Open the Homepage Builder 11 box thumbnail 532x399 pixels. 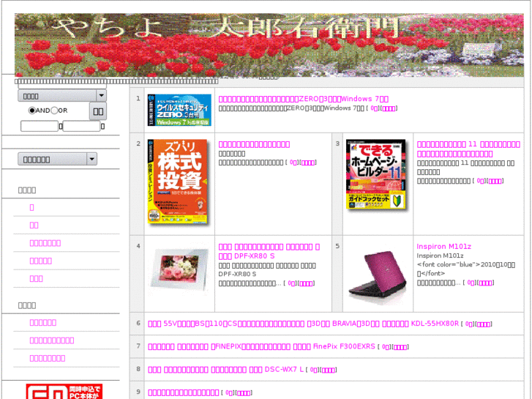pyautogui.click(x=377, y=174)
